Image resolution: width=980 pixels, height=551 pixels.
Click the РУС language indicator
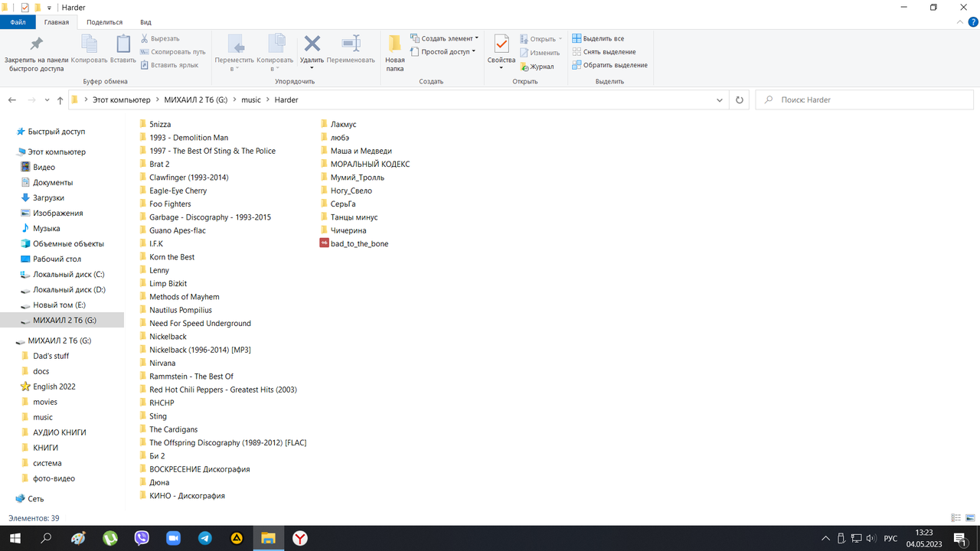point(890,539)
